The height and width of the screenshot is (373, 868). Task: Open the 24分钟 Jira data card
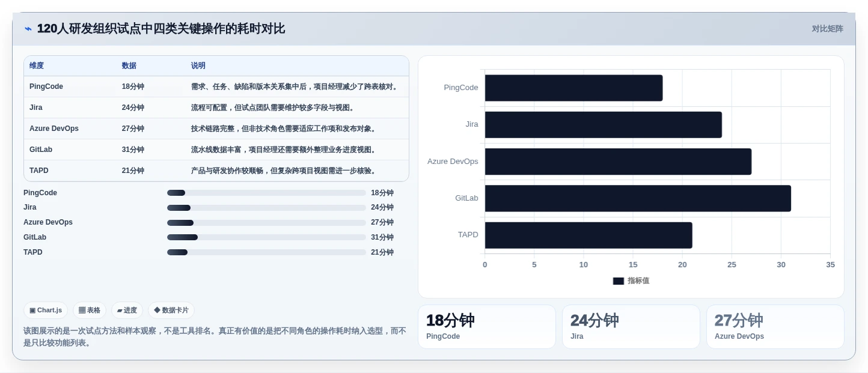[631, 327]
